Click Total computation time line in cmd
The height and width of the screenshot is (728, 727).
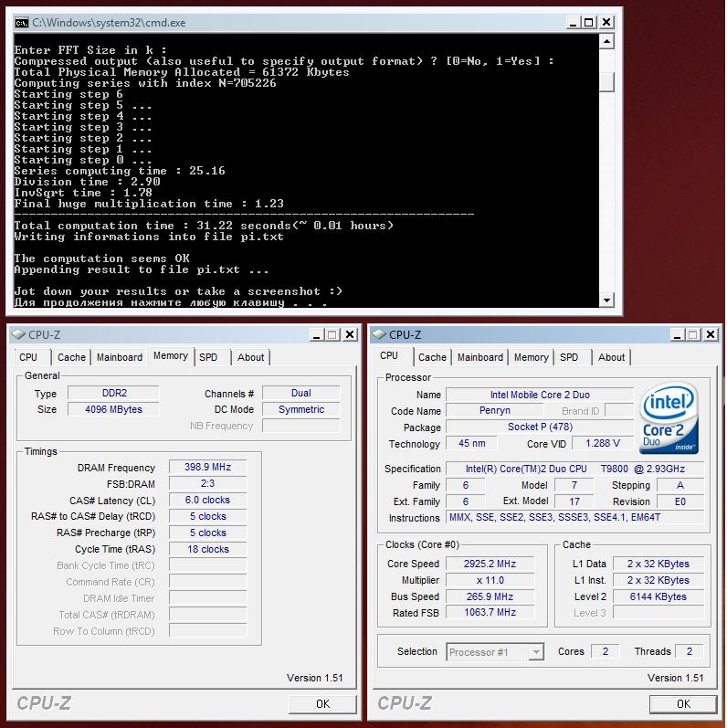(204, 226)
